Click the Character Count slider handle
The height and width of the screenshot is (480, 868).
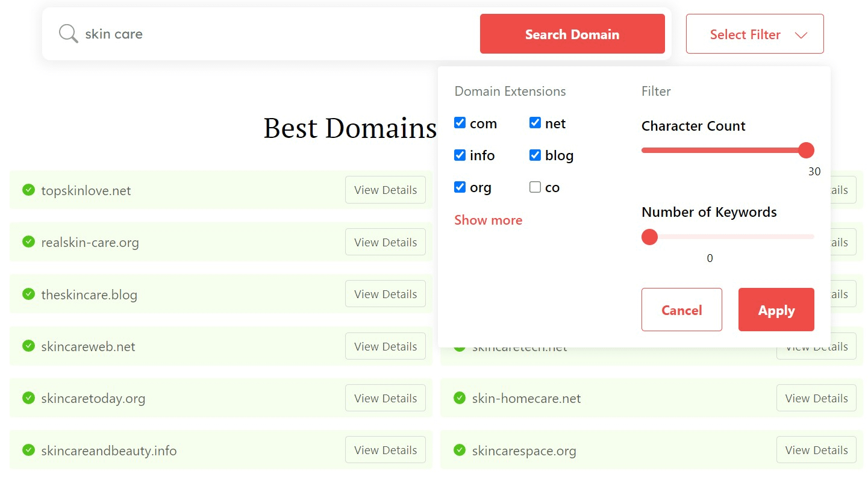[x=806, y=150]
